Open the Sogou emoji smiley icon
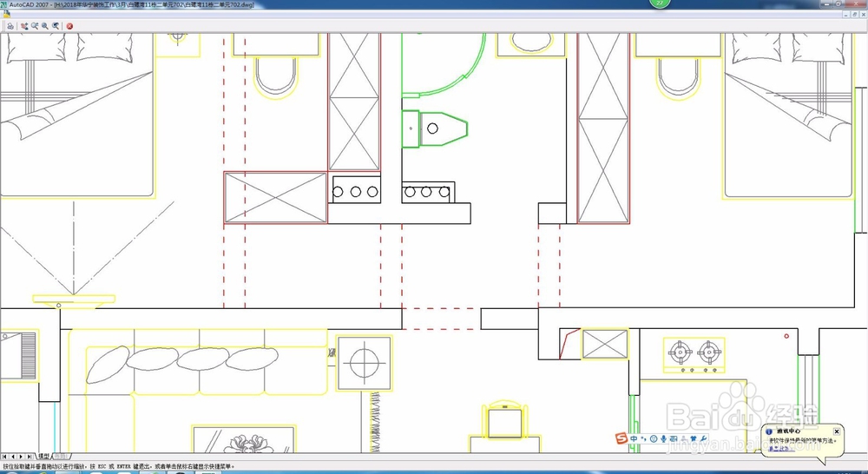 coord(654,438)
